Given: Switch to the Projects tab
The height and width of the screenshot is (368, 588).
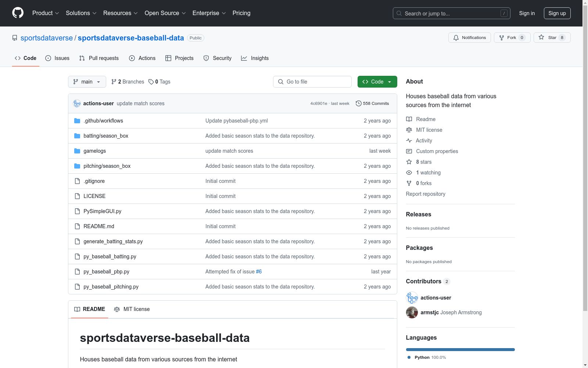Looking at the screenshot, I should point(179,58).
